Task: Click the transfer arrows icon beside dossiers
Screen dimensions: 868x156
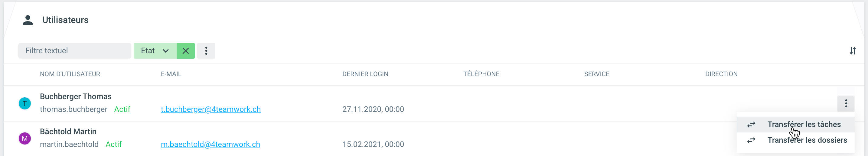Action: [751, 140]
